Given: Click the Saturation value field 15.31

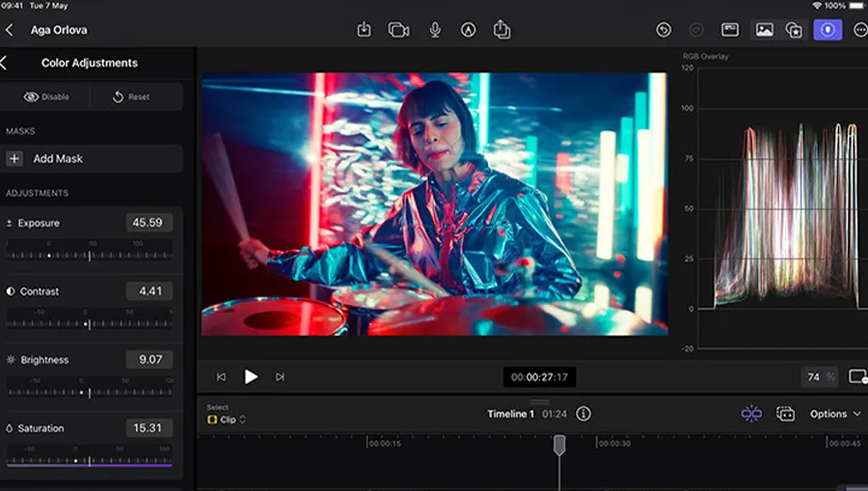Looking at the screenshot, I should pyautogui.click(x=149, y=428).
